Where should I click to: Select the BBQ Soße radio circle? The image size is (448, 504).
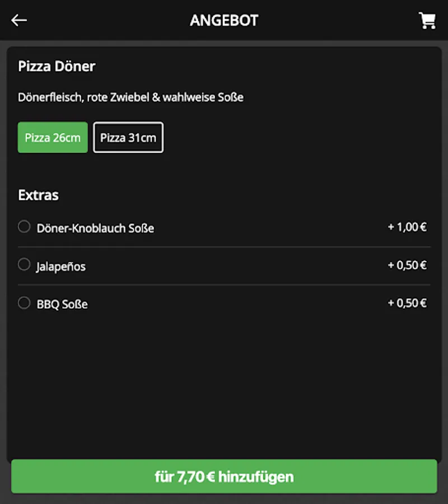point(24,303)
